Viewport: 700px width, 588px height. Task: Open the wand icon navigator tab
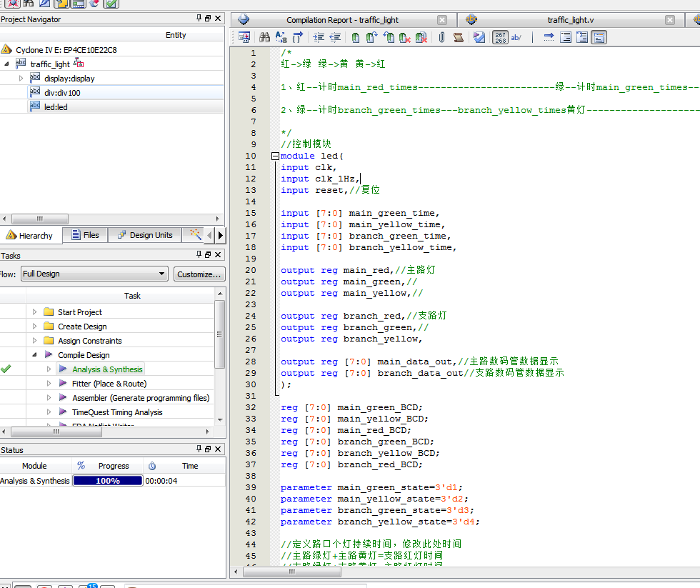[x=195, y=234]
